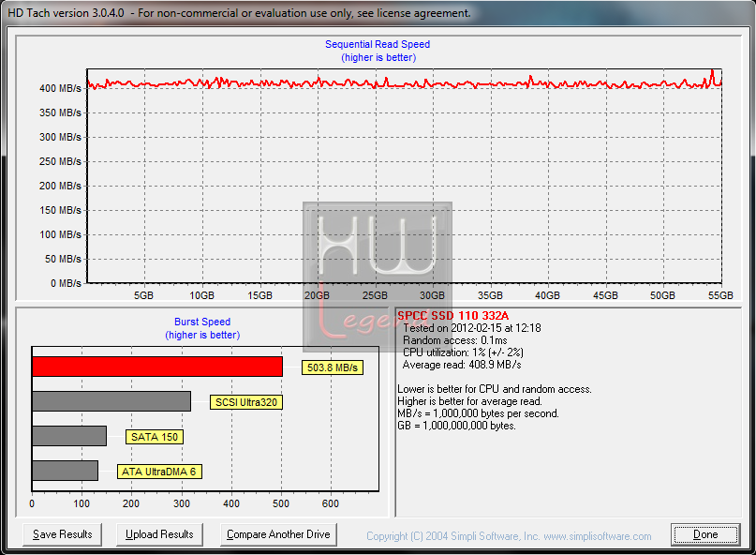
Task: Click the 300 MB/s axis label
Action: point(60,137)
